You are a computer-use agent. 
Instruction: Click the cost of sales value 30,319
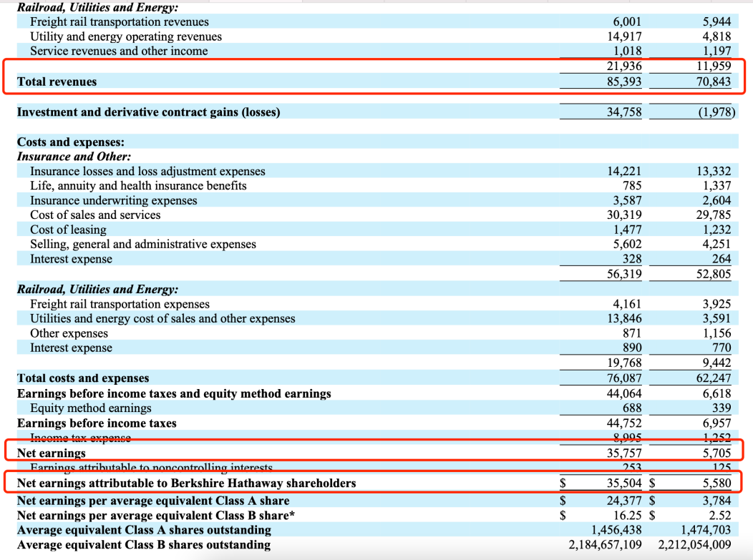[624, 215]
